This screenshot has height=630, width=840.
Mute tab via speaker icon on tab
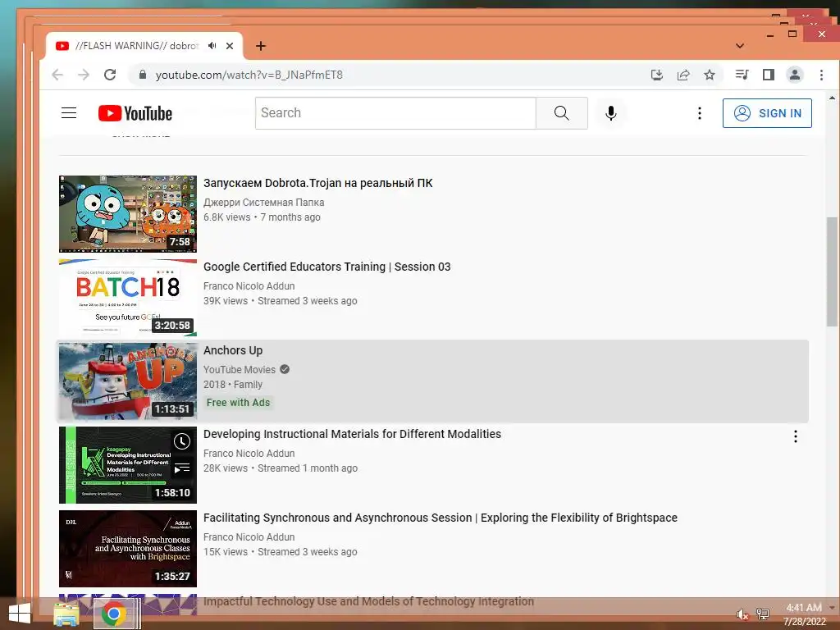[x=212, y=46]
